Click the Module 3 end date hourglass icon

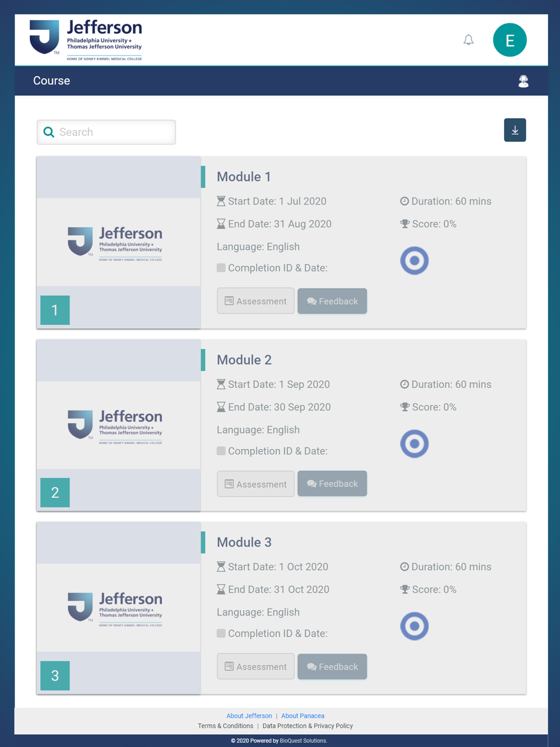point(221,590)
